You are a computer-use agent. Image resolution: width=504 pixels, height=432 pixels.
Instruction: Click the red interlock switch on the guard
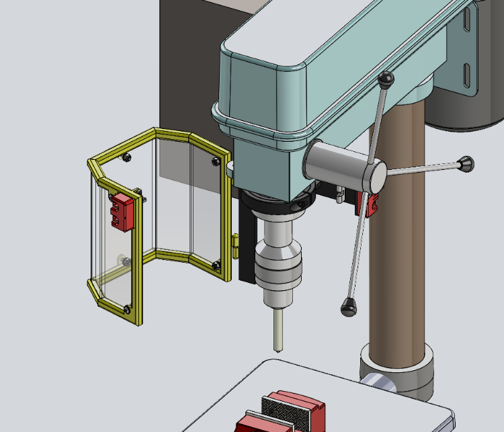click(x=122, y=212)
